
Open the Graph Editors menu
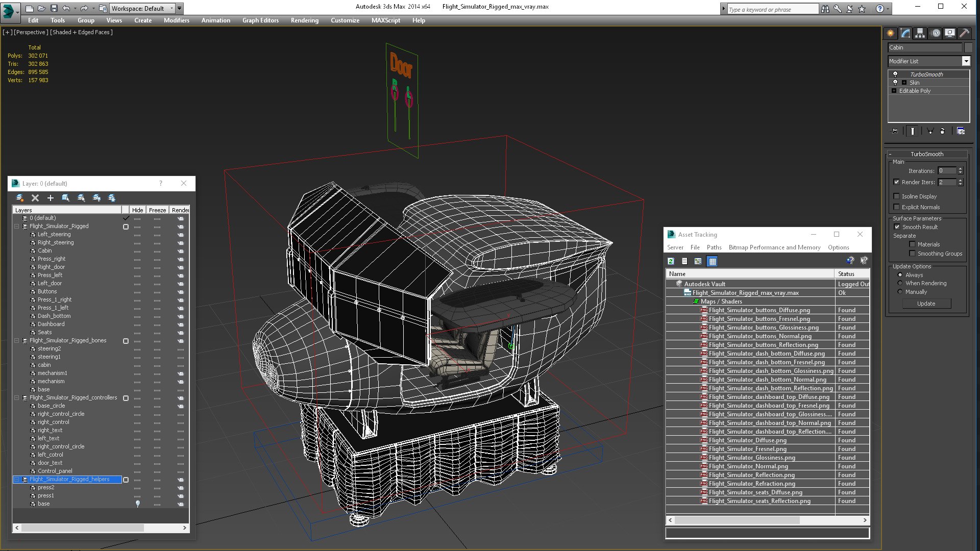coord(260,20)
